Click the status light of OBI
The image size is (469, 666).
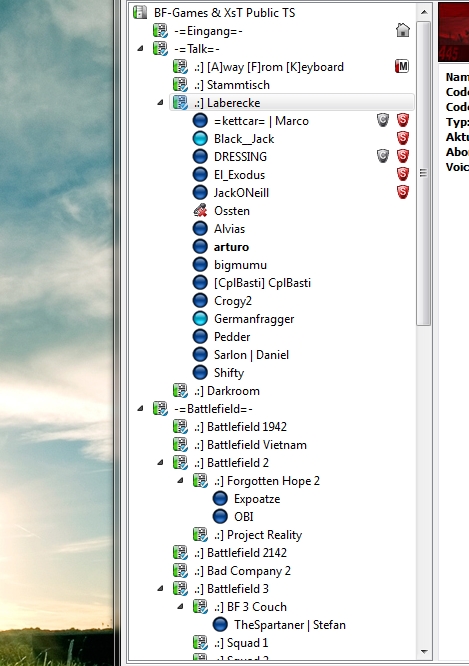[220, 516]
